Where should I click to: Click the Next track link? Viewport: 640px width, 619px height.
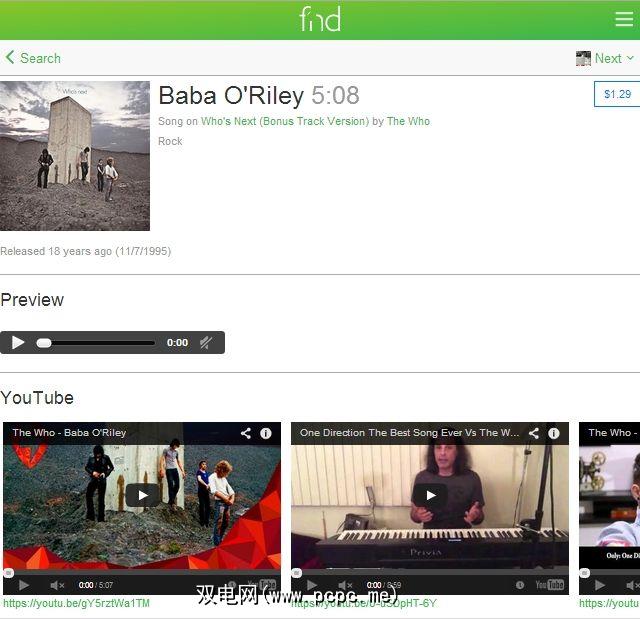point(608,58)
